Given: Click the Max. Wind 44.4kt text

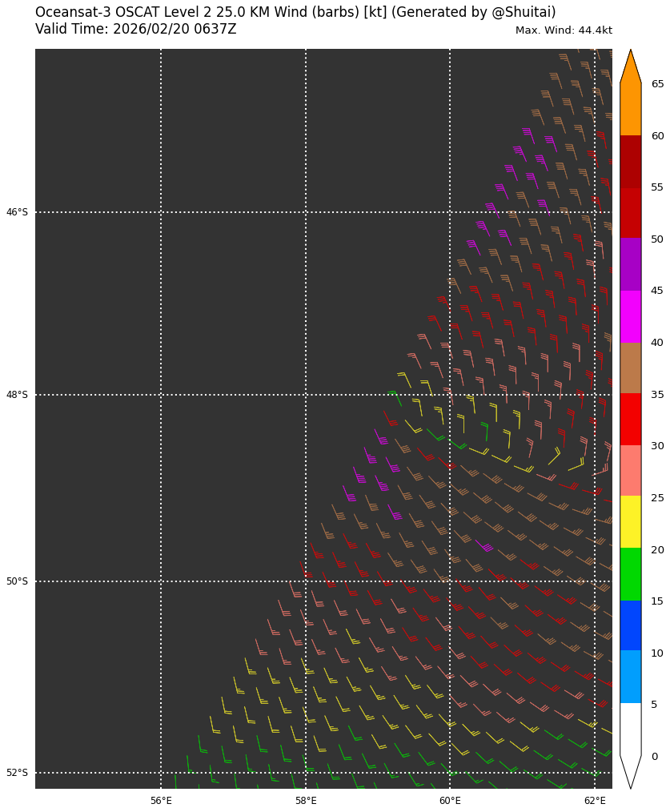Looking at the screenshot, I should [564, 30].
